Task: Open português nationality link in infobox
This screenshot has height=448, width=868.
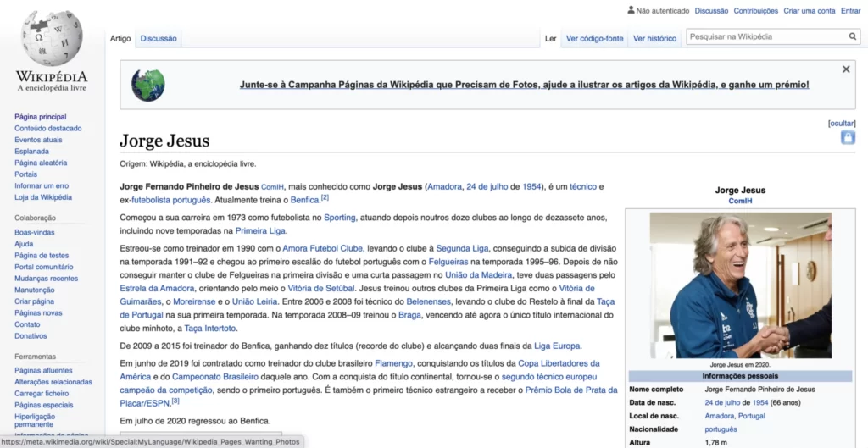Action: point(721,429)
